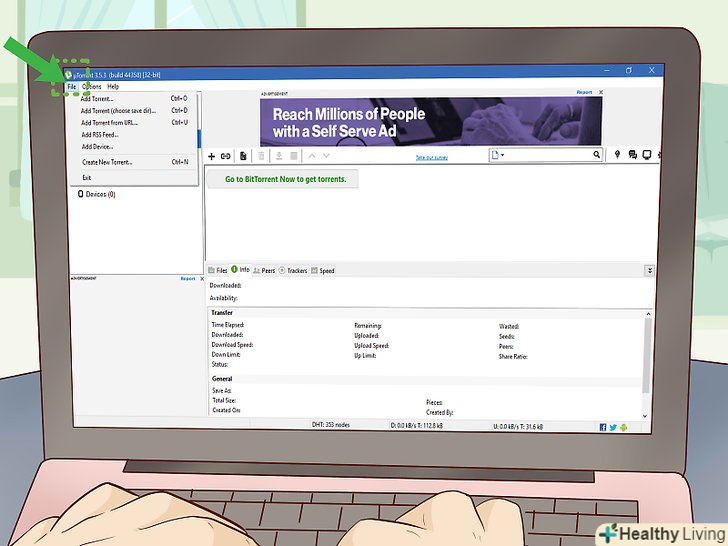Click the Move Down Queue arrow
The image size is (728, 546).
(326, 156)
